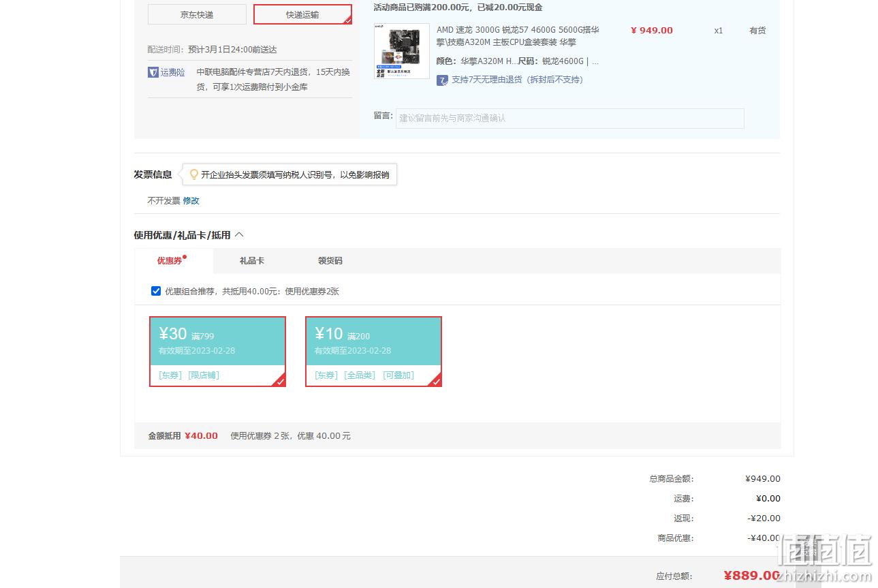The image size is (878, 588).
Task: Deselect the ¥10 满200 coupon
Action: click(373, 352)
